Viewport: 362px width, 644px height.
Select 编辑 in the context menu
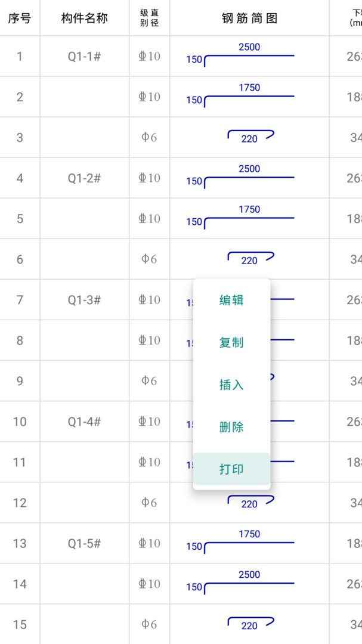(231, 300)
